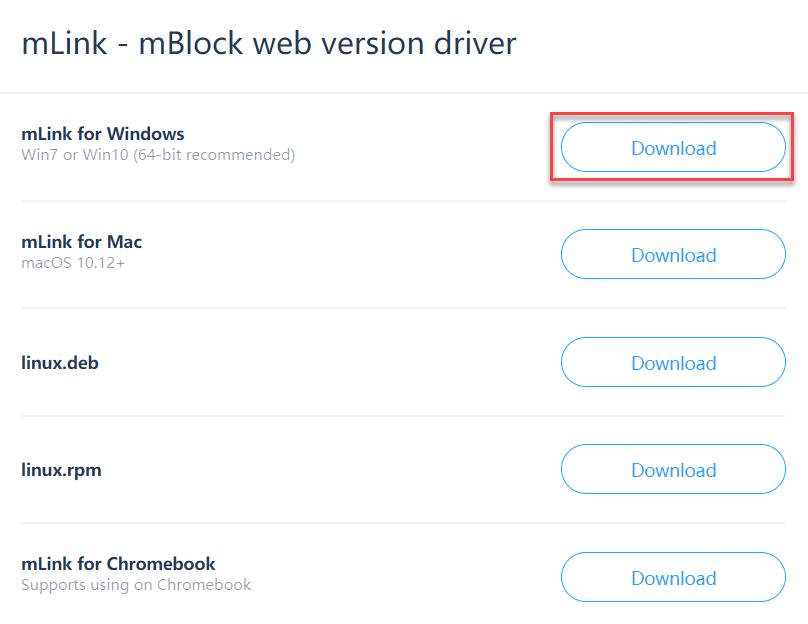
Task: Click the "(64-bit recommended)" note
Action: [216, 155]
